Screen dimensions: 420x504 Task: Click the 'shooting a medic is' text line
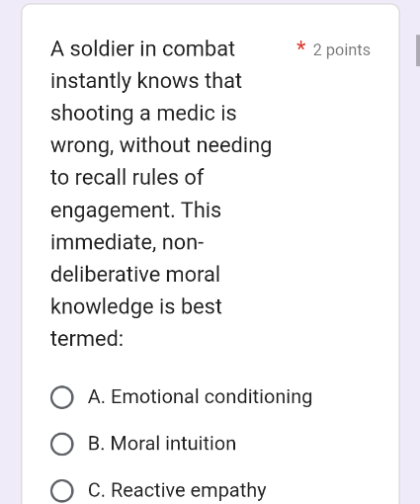(143, 113)
